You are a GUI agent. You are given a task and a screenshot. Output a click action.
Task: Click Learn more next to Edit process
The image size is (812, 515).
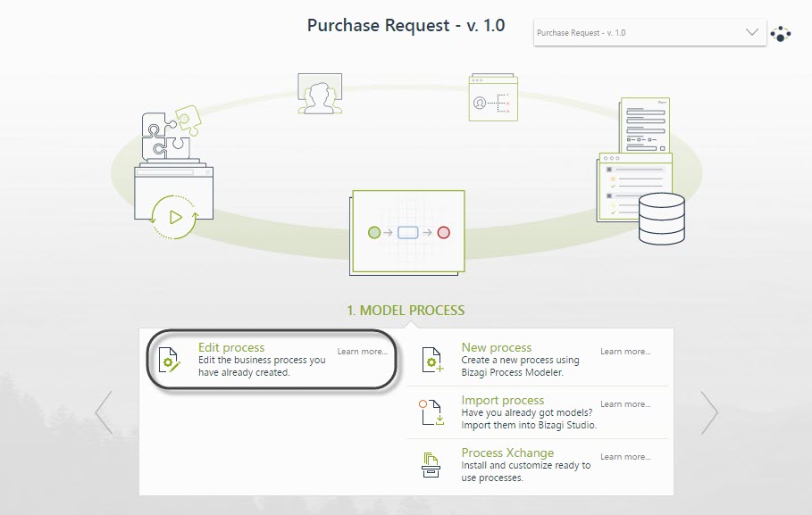point(362,352)
